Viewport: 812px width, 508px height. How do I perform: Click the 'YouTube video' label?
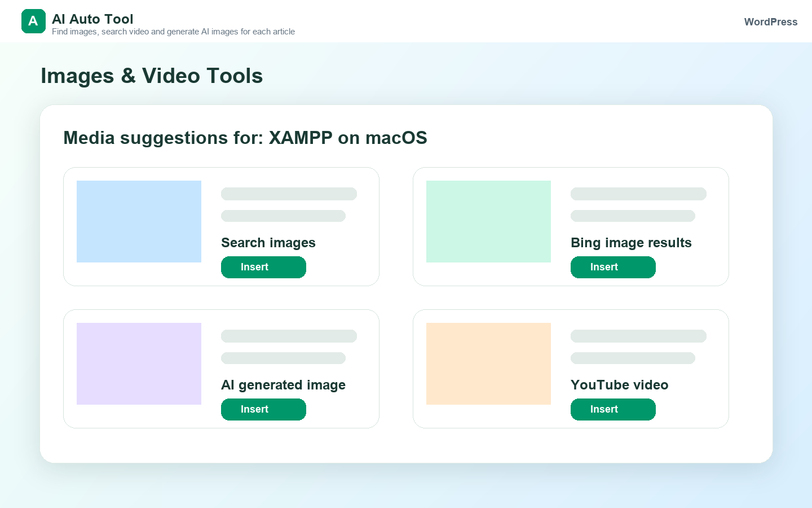click(619, 385)
